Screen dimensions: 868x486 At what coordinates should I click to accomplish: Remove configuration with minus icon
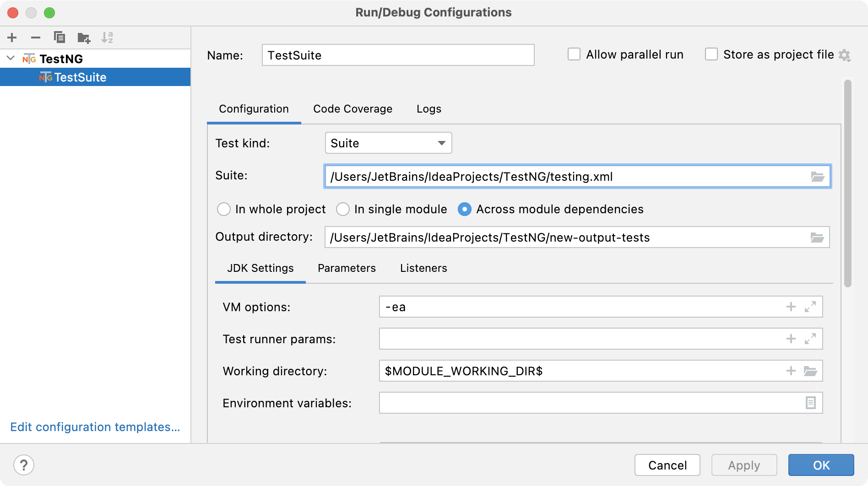(36, 38)
